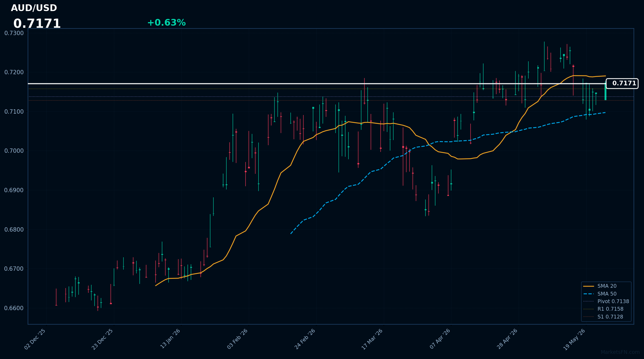Click the 03 Feb '26 date label
This screenshot has width=644, height=359.
click(x=237, y=339)
